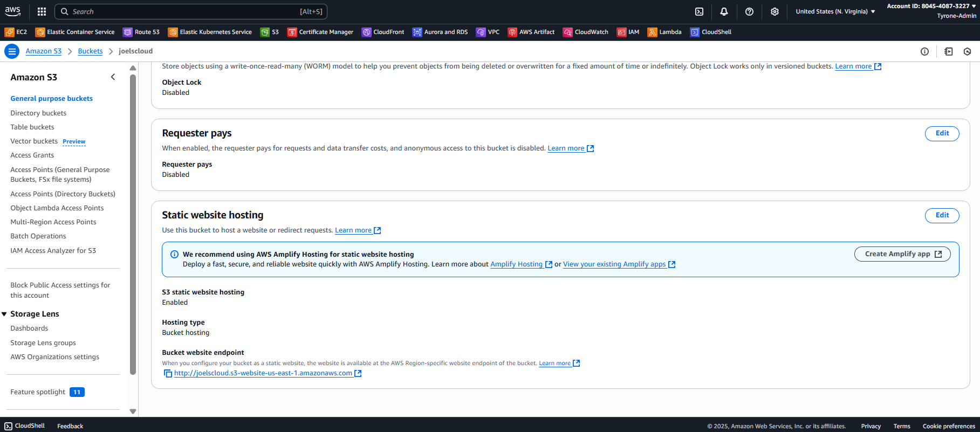The height and width of the screenshot is (432, 980).
Task: Click the info panel icon top right
Action: (924, 51)
